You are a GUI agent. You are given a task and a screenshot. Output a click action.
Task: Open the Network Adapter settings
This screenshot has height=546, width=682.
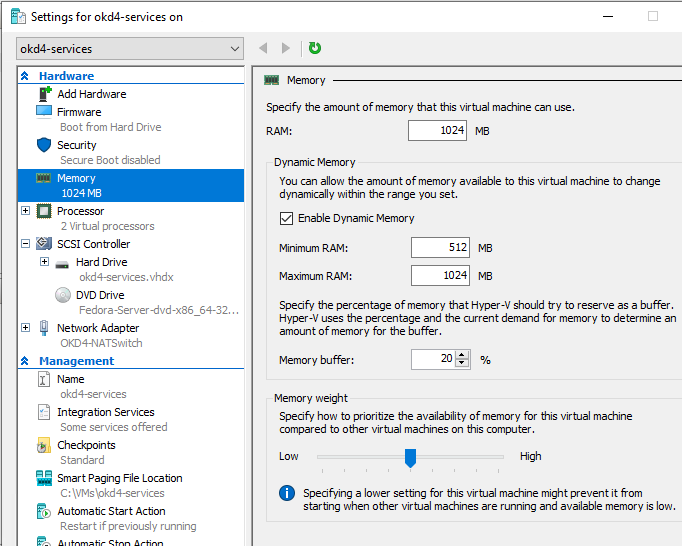[98, 328]
